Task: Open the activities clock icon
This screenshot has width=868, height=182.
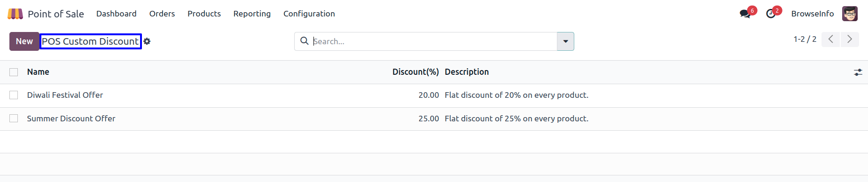Action: pyautogui.click(x=771, y=14)
